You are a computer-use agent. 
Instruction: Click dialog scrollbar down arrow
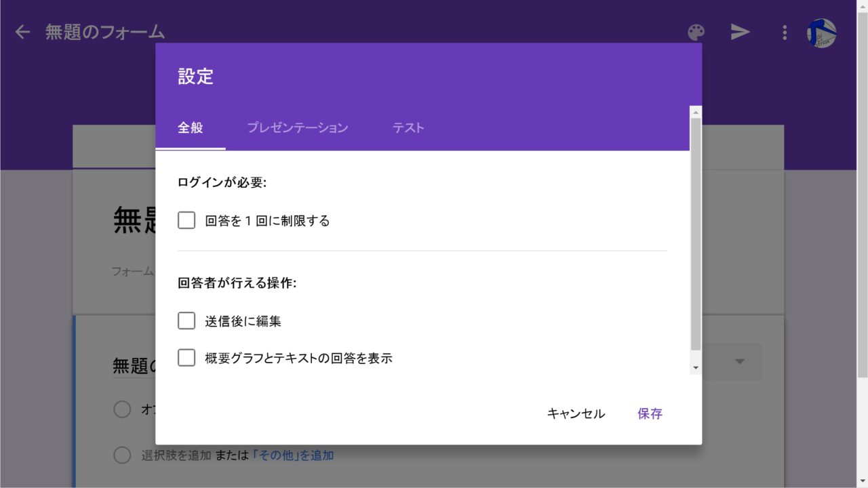pyautogui.click(x=695, y=367)
